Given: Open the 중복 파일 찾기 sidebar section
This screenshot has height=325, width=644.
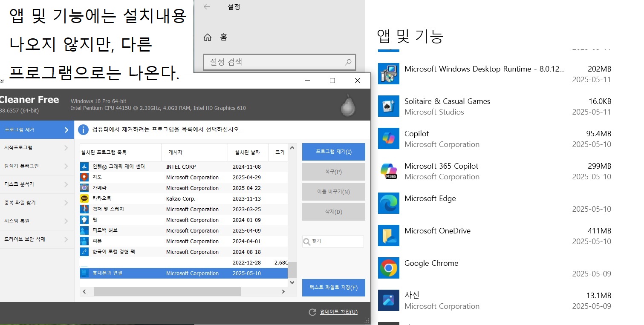Looking at the screenshot, I should [37, 203].
